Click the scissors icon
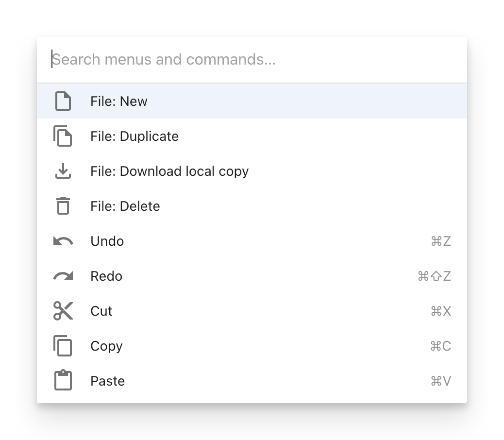The width and height of the screenshot is (504, 440). point(63,311)
